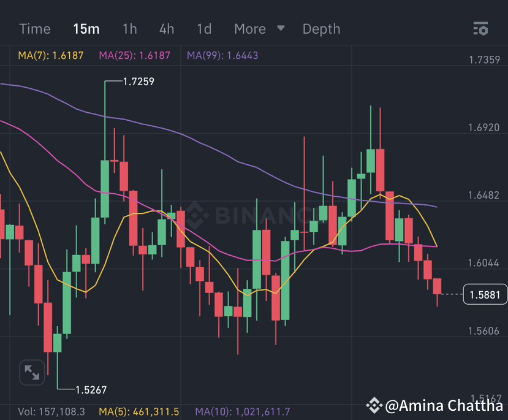
Task: Click the fullscreen expand icon bottom left
Action: 31,372
